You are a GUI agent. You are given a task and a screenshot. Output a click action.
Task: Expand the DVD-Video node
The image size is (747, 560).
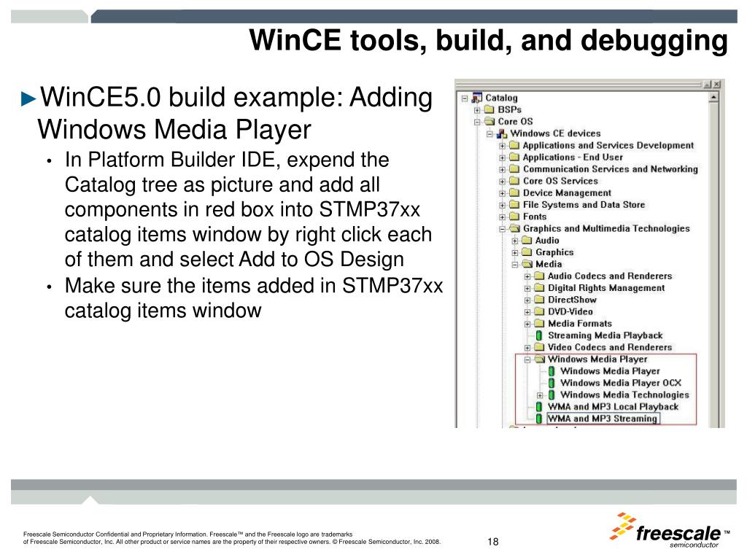click(527, 312)
